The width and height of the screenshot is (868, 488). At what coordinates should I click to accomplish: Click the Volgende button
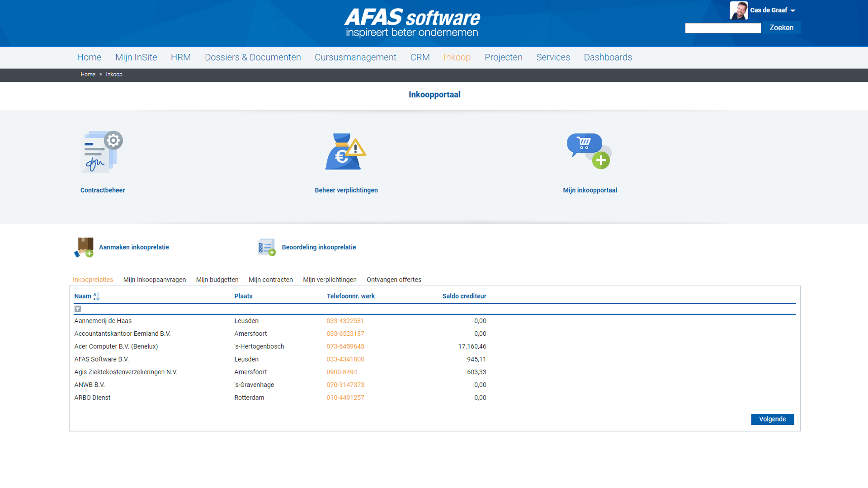[772, 419]
